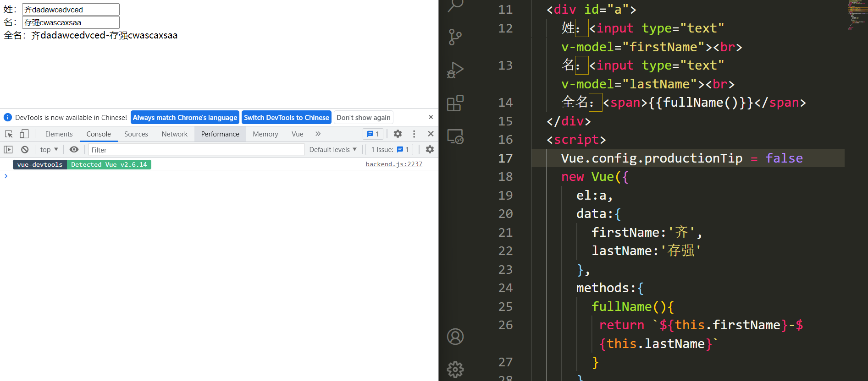Screen dimensions: 868x381
Task: Open the backend.js:2237 source link
Action: (394, 164)
